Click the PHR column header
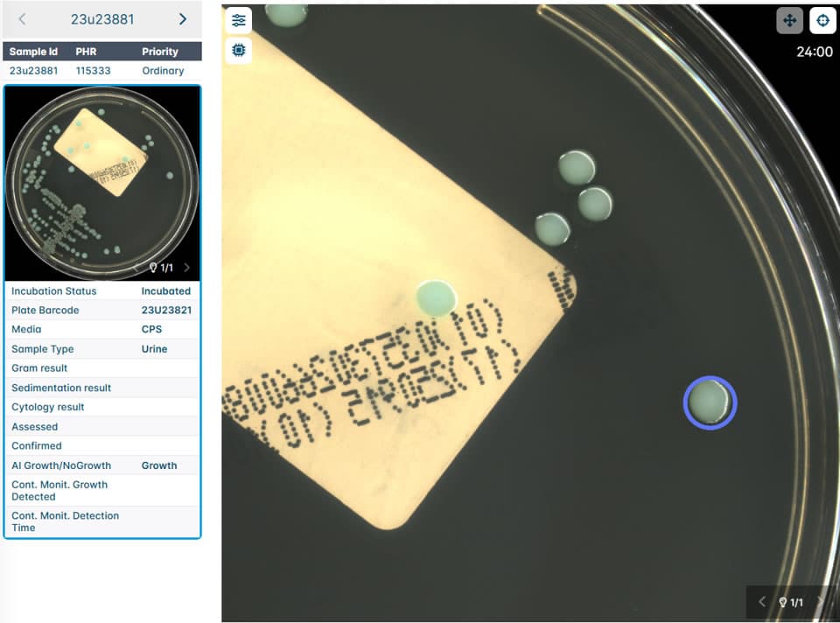The width and height of the screenshot is (840, 623). (x=86, y=52)
